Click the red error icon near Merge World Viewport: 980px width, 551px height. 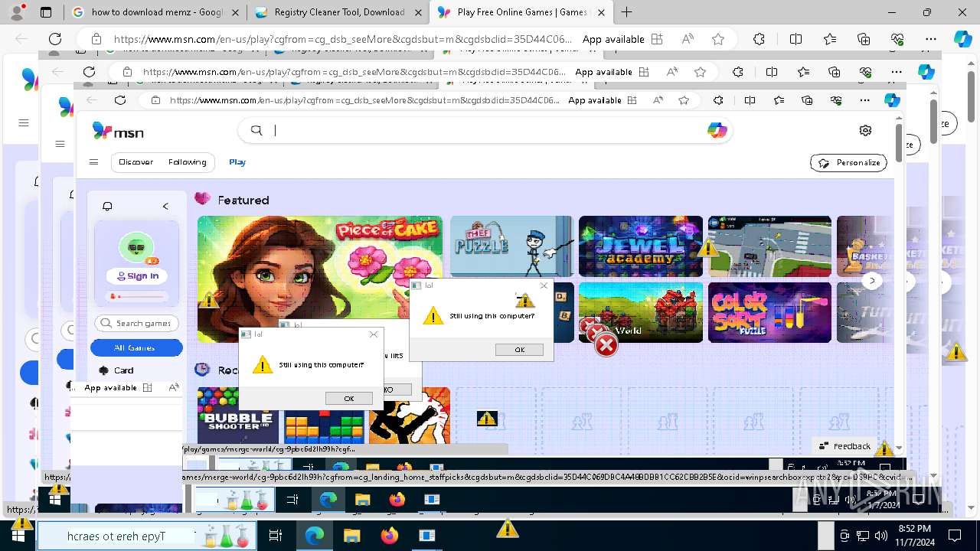606,345
